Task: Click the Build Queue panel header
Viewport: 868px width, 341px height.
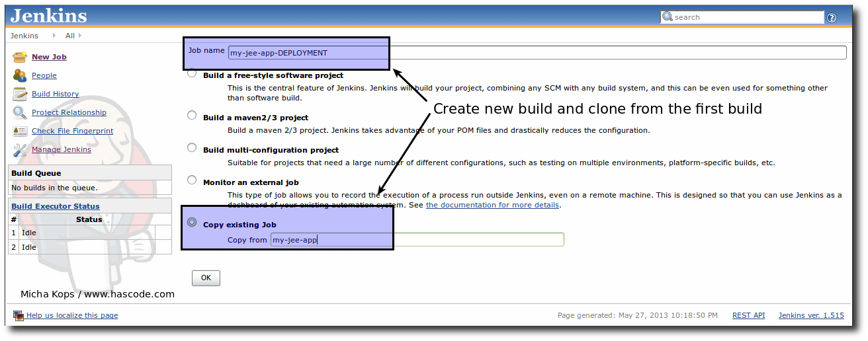Action: pos(89,173)
